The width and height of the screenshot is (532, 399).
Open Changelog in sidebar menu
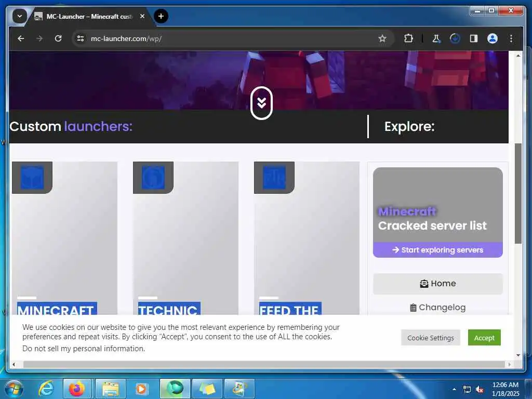coord(437,308)
